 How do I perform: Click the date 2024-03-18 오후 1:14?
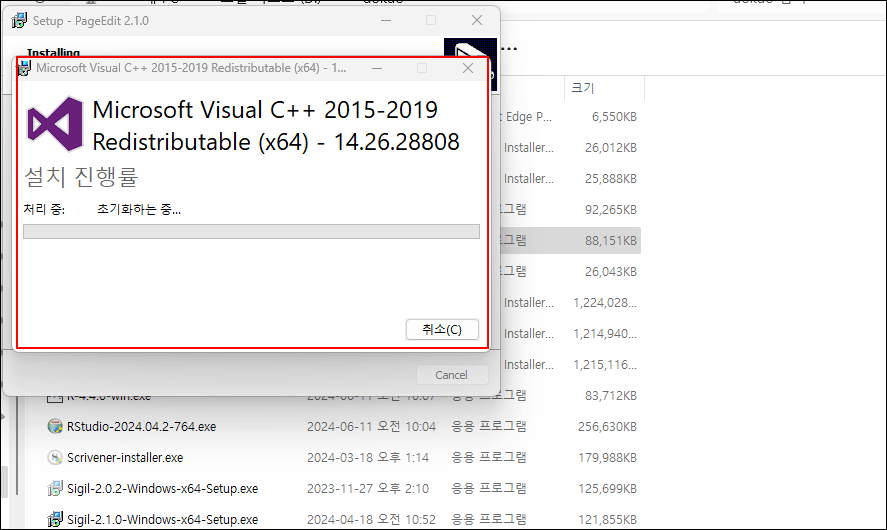(368, 458)
